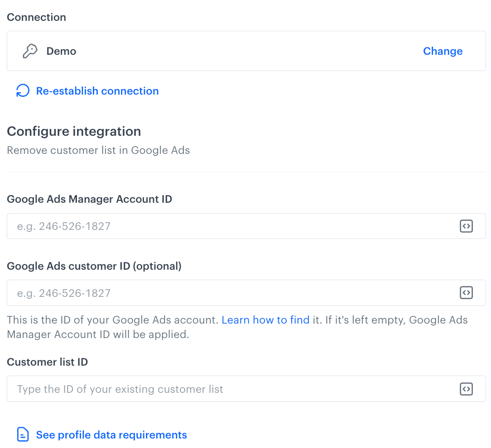Viewport: 491px width, 448px height.
Task: Click the key icon beside Demo
Action: 30,51
